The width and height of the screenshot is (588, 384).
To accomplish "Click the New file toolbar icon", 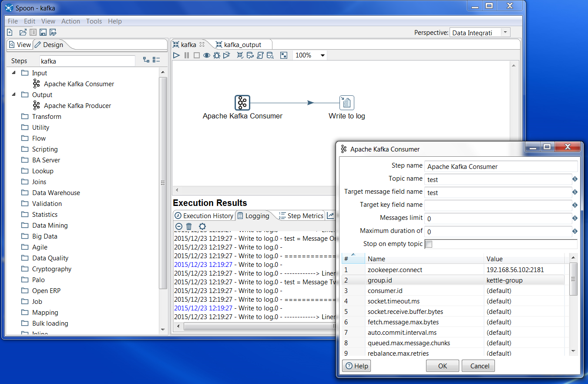I will coord(10,32).
